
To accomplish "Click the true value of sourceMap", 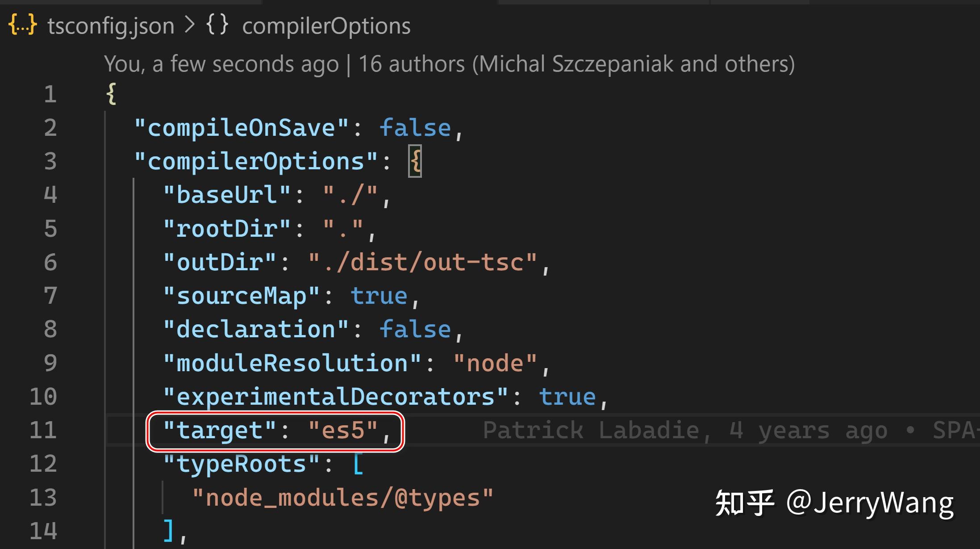I will (x=379, y=296).
